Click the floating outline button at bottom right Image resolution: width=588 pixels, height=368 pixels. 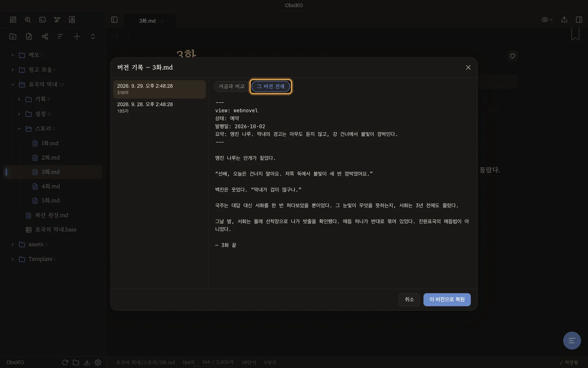[x=572, y=340]
